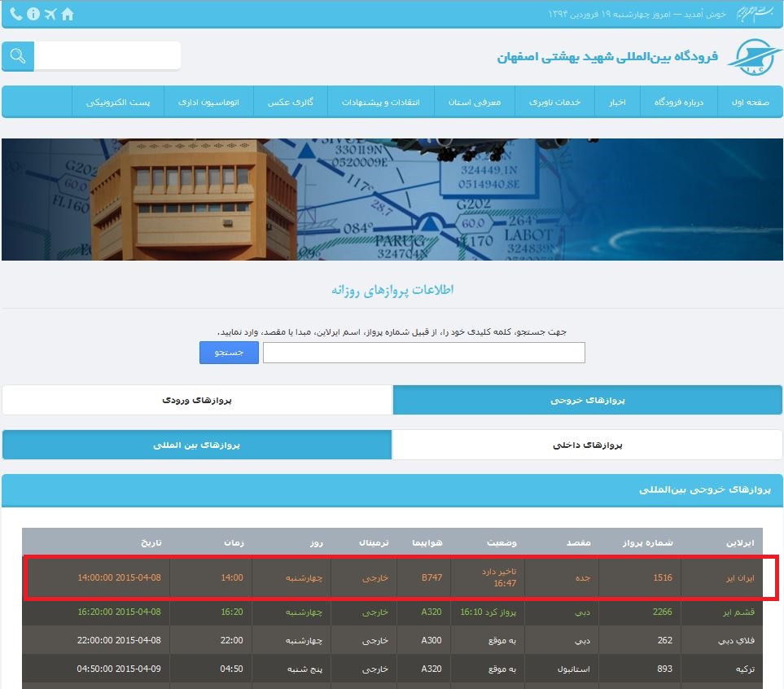Switch to پروازهای داخلی tab
This screenshot has height=689, width=784.
click(x=587, y=444)
